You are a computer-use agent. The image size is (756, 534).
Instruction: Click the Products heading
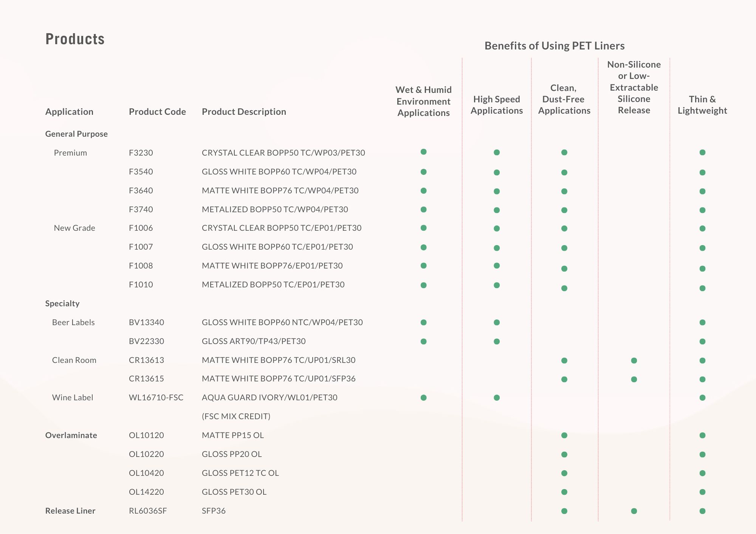[x=75, y=39]
